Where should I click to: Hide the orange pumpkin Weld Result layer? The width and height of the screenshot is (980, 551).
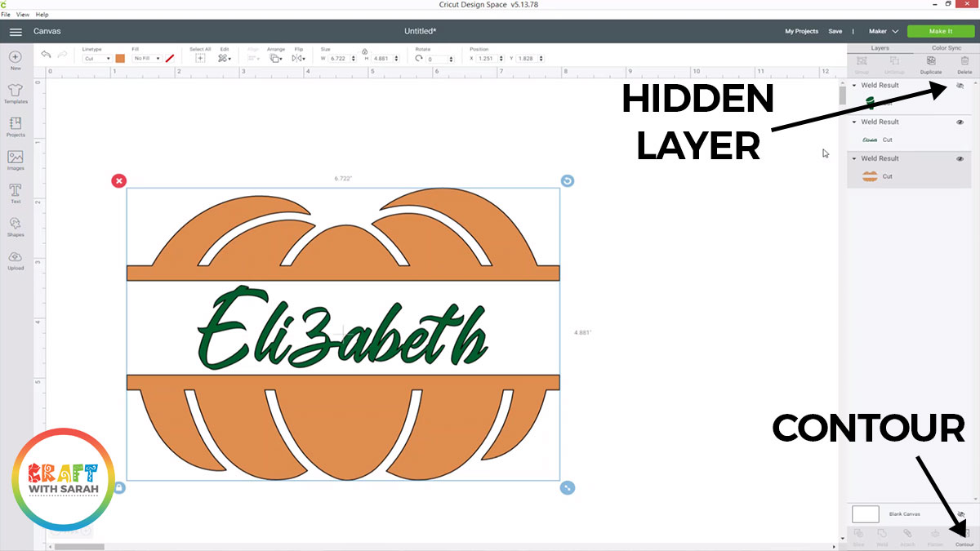[960, 158]
